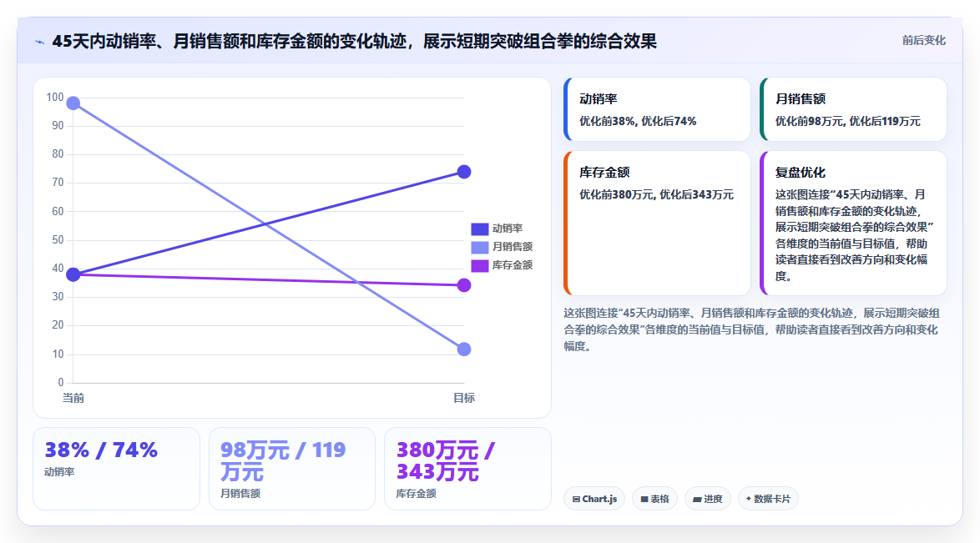Click the gray description paragraph below the cards
This screenshot has height=543, width=980.
(751, 329)
